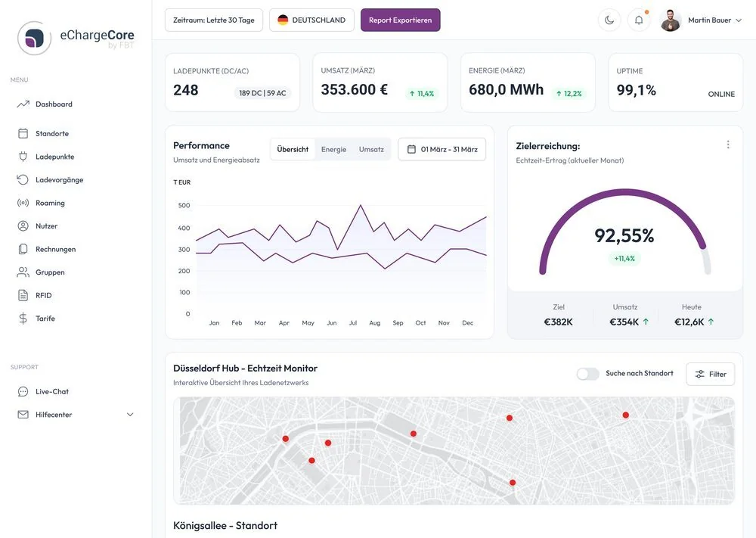Click the Roaming signal icon

[23, 203]
